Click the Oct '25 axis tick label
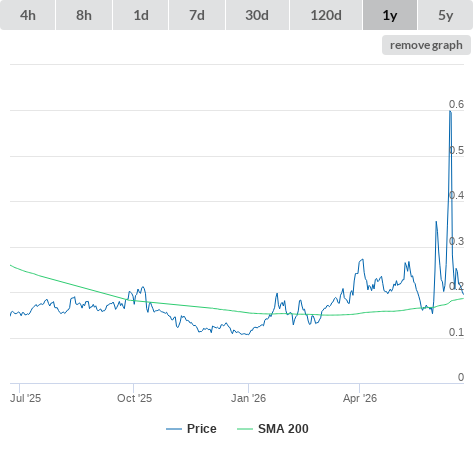 pyautogui.click(x=134, y=398)
